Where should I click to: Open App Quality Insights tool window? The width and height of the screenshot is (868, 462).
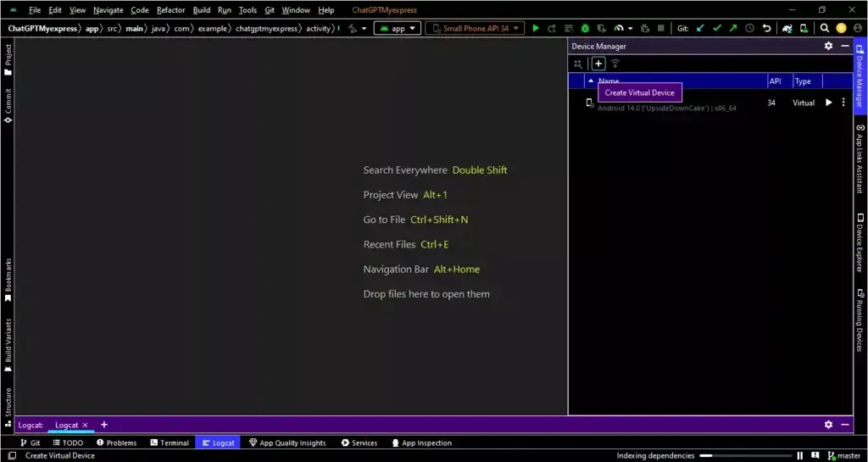pyautogui.click(x=287, y=443)
